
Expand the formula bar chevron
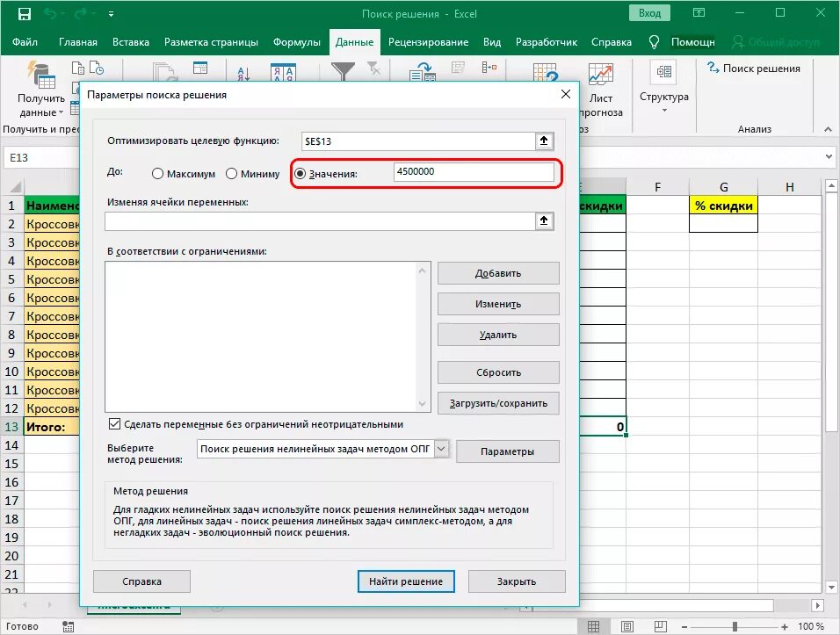tap(829, 157)
